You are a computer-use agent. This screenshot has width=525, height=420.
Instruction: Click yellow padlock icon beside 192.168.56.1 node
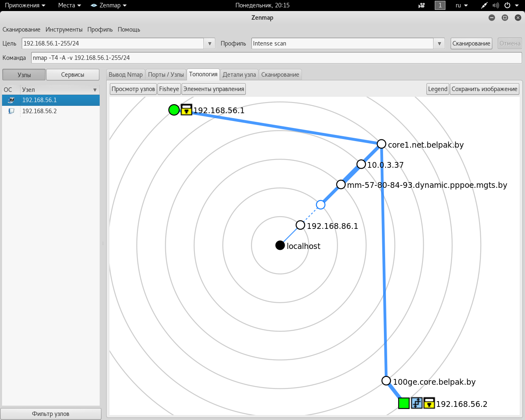187,110
